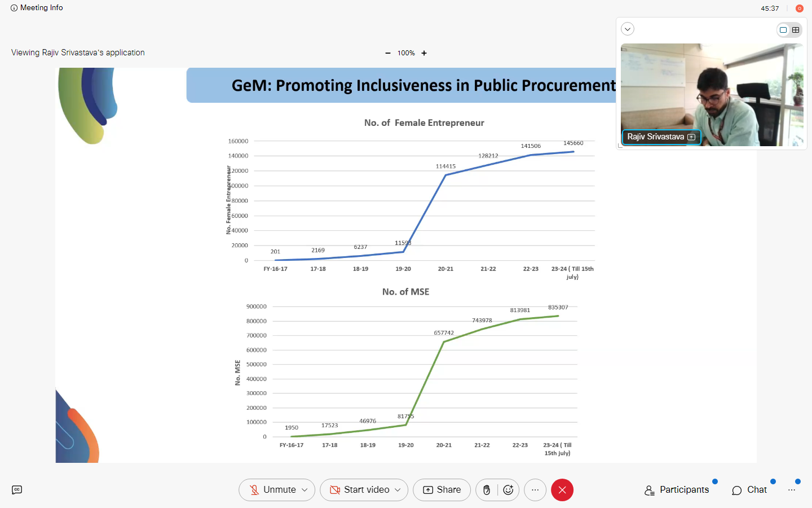This screenshot has width=812, height=508.
Task: Click the sharing icon next to Rajiv's name
Action: click(x=691, y=137)
